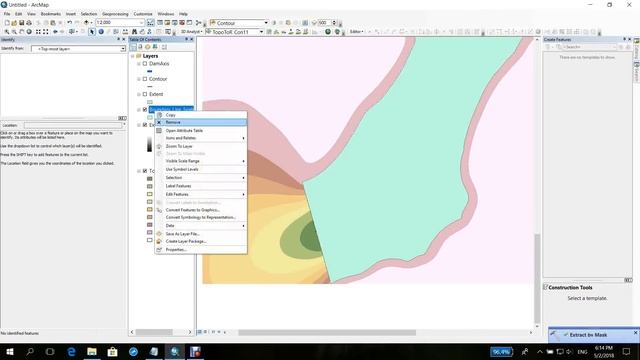Toggle DamAxis layer visibility checkbox
Image resolution: width=640 pixels, height=360 pixels.
145,64
